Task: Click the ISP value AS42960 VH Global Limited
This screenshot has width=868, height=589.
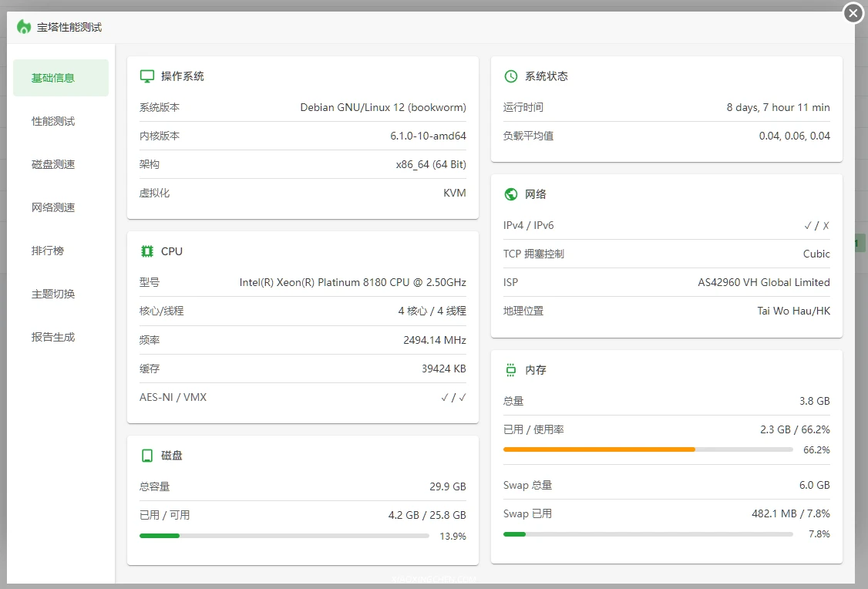Action: pyautogui.click(x=763, y=282)
